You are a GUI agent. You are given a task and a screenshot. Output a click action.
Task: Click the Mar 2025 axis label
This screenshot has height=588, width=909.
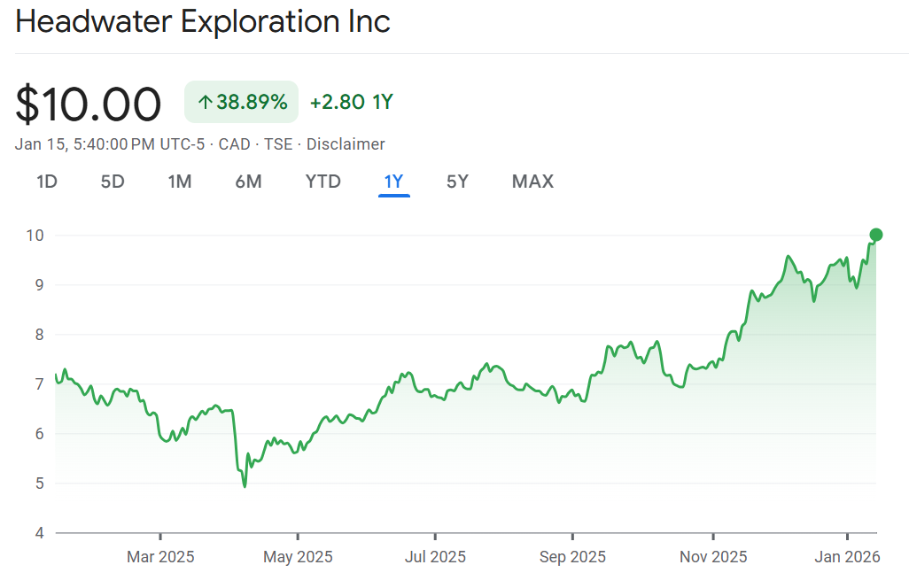click(160, 557)
